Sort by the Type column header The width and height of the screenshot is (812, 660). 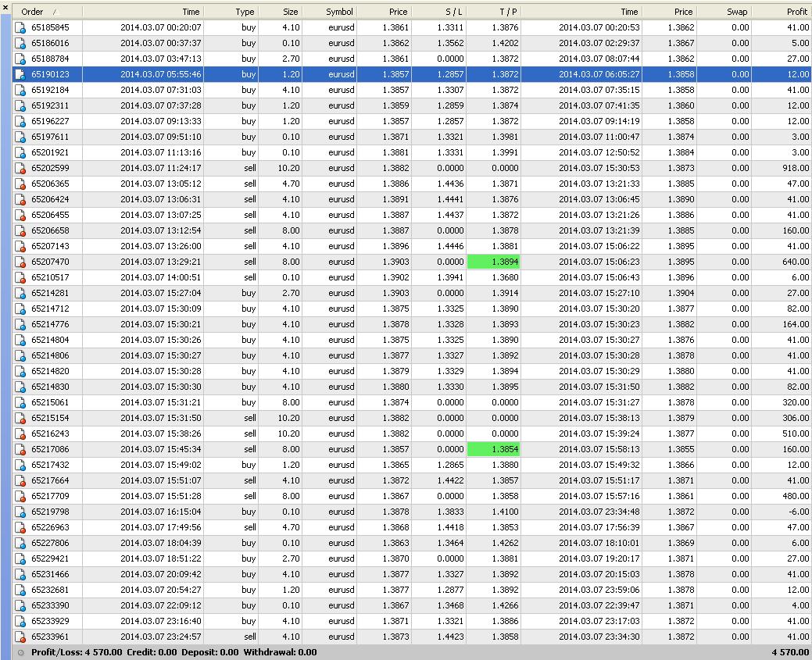(x=231, y=12)
